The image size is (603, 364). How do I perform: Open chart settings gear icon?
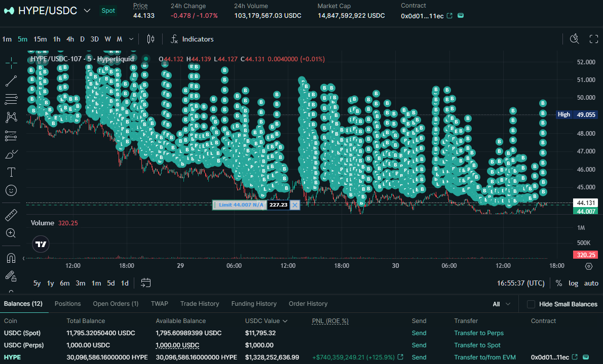pyautogui.click(x=588, y=266)
